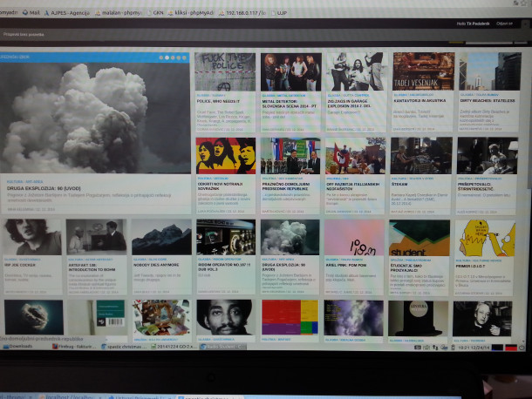Image resolution: width=532 pixels, height=399 pixels.
Task: Open the Joe Cocker RIP article image
Action: coord(31,237)
